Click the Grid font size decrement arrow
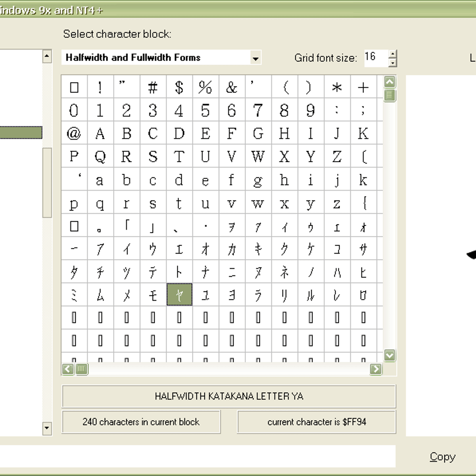 point(393,63)
